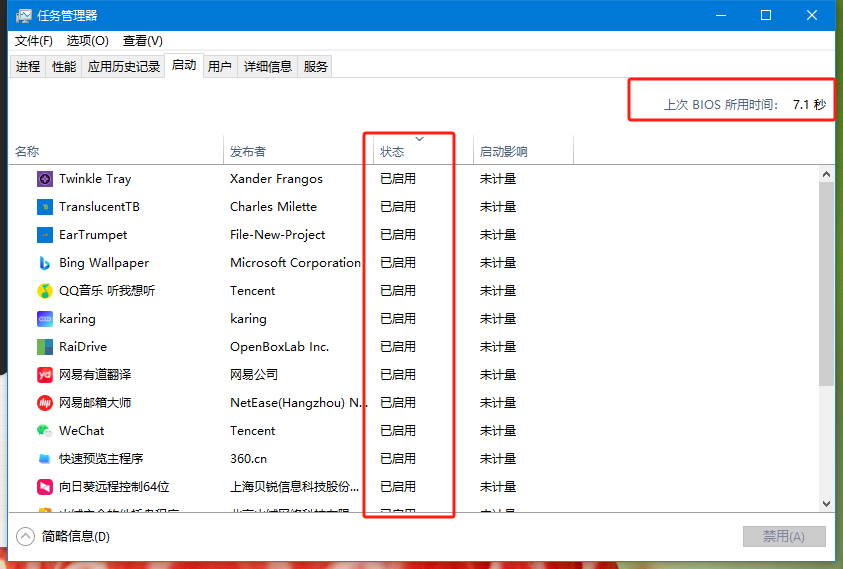Select the QQ音乐 听我想听 row name
The width and height of the screenshot is (843, 569).
click(106, 290)
